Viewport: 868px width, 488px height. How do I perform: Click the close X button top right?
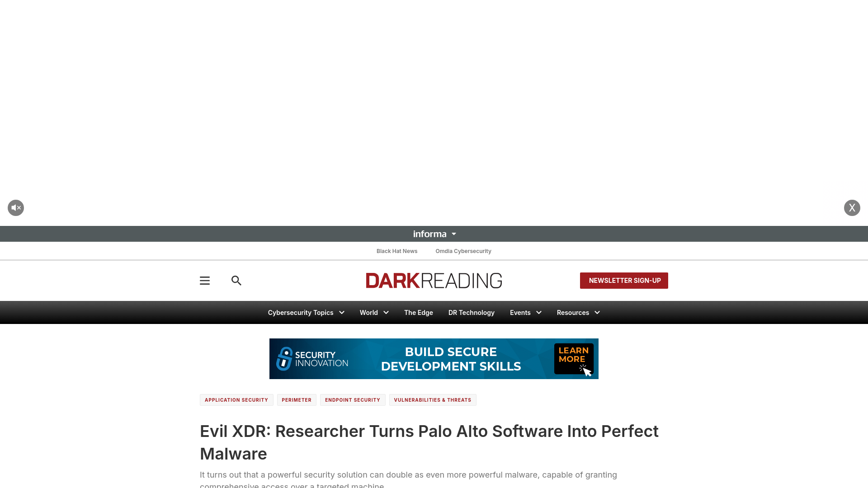click(x=852, y=207)
